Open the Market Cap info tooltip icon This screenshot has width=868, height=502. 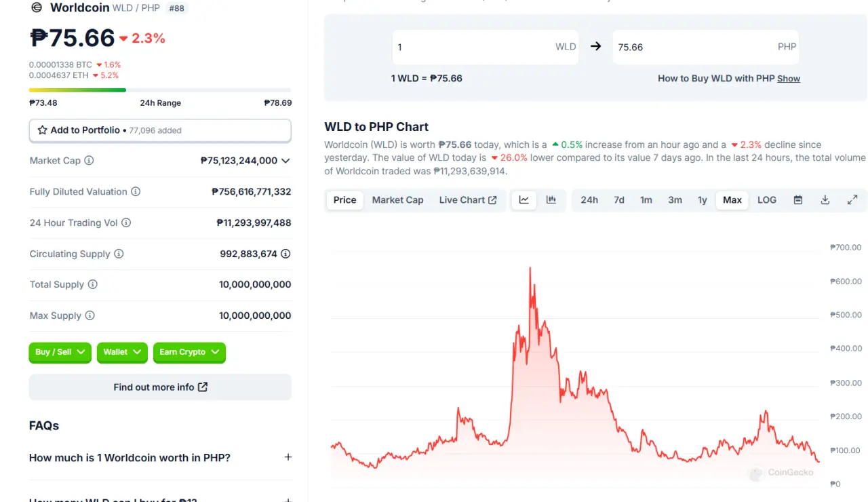point(89,161)
